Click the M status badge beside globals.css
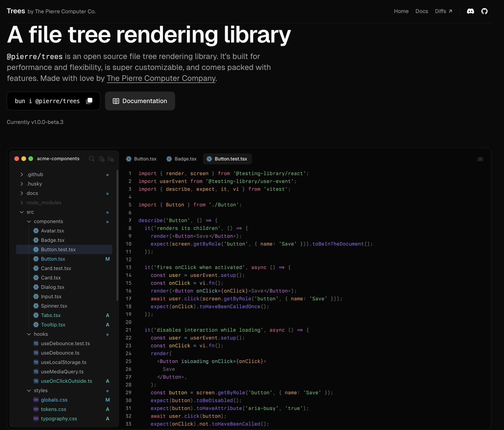 (x=108, y=400)
